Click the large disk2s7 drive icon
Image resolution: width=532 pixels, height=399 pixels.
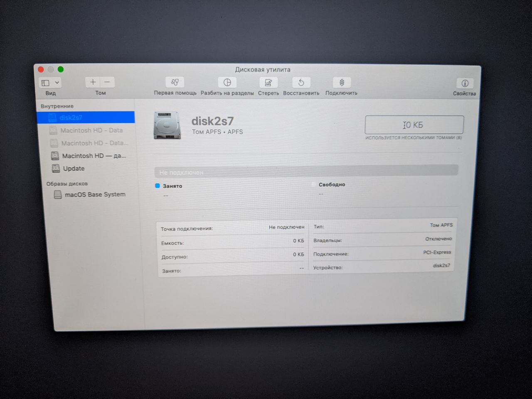167,125
